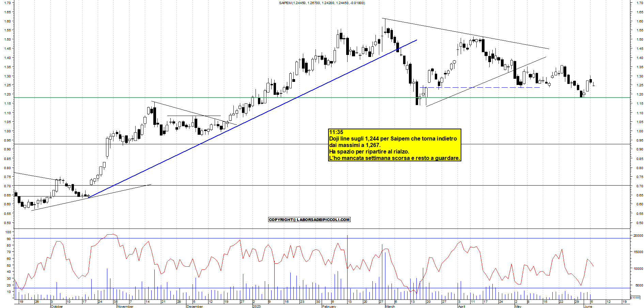Click the 'June' month label
Viewport: 644px width, 308px height.
click(588, 306)
